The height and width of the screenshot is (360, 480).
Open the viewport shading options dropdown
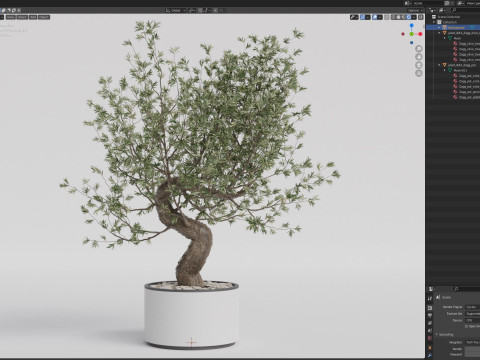414,17
